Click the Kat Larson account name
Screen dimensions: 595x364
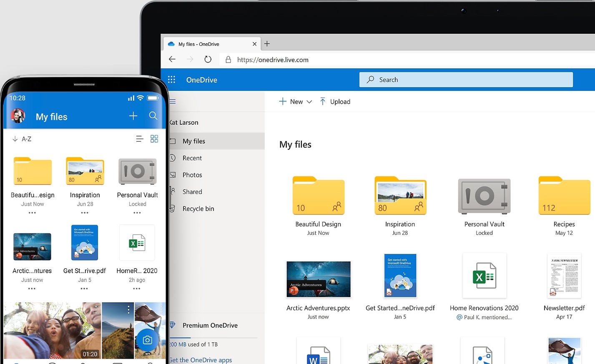point(183,123)
